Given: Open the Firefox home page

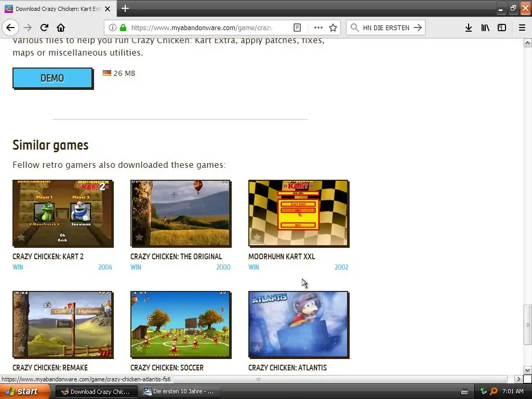Looking at the screenshot, I should 61,28.
